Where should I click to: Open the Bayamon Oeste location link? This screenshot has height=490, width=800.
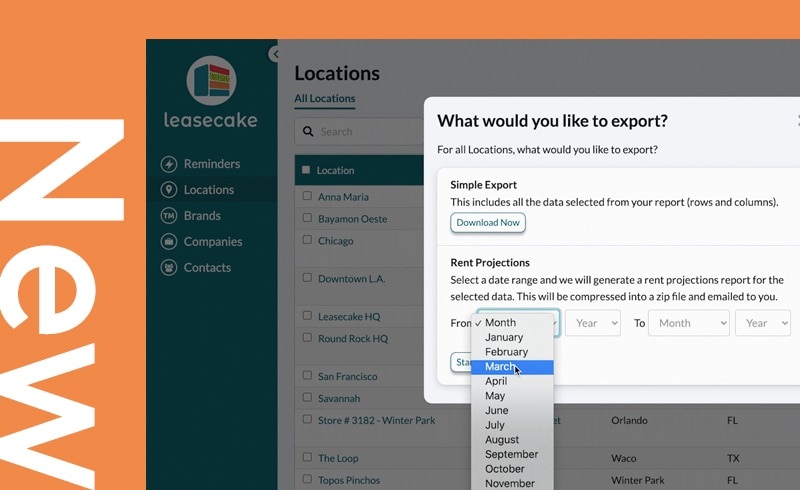pos(353,219)
